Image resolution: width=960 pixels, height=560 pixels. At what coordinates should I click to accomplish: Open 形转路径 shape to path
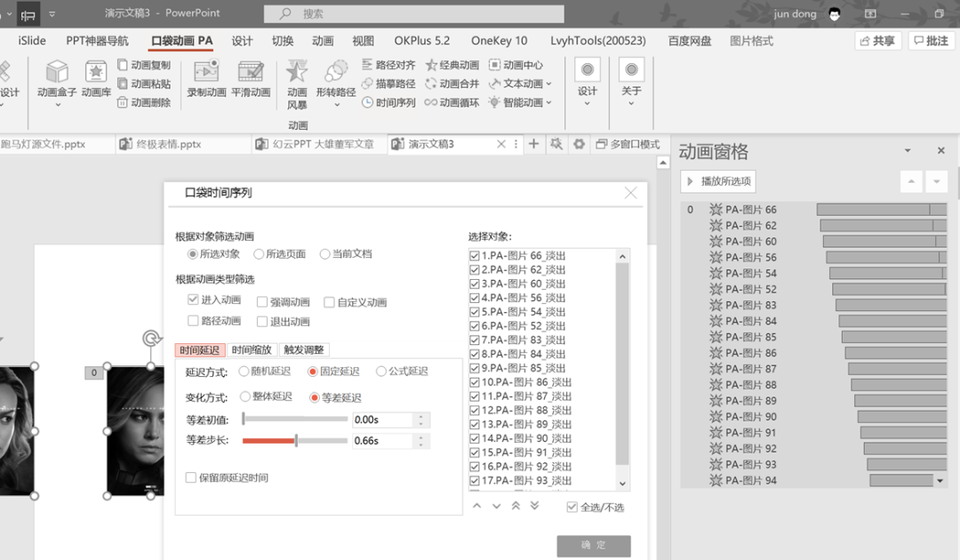(x=336, y=84)
